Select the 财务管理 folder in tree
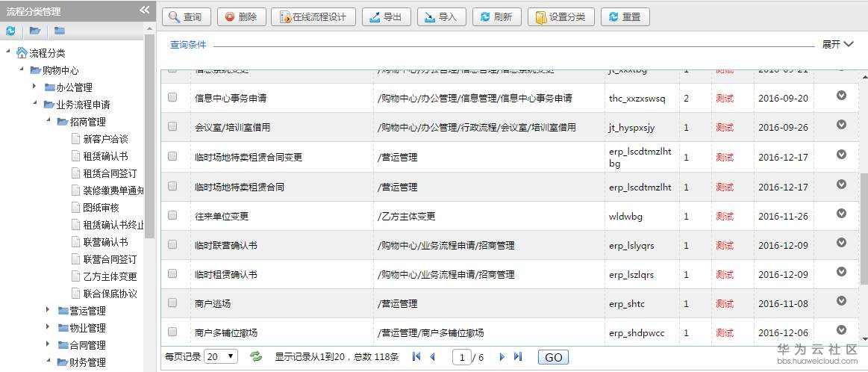 coord(87,362)
